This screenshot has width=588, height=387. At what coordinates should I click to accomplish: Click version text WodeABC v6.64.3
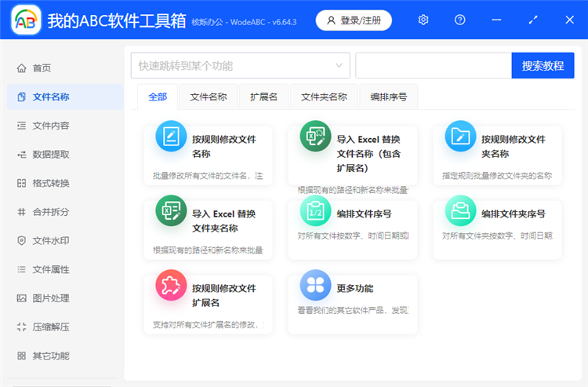click(263, 22)
